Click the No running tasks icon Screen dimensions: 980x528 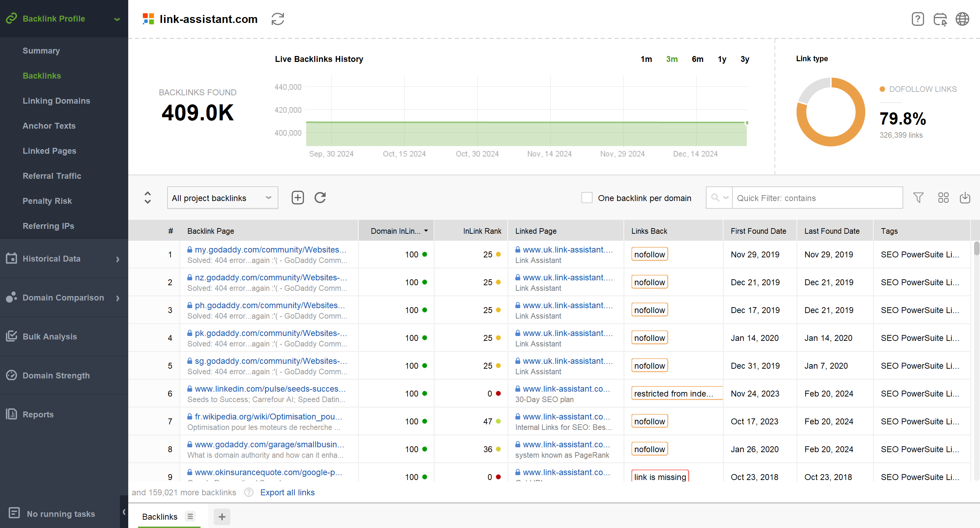(x=14, y=513)
